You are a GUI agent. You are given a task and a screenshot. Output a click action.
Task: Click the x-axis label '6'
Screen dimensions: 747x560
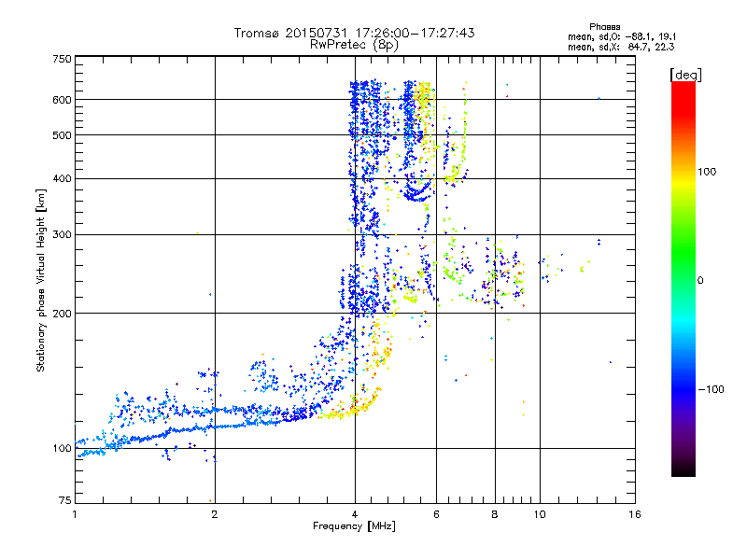click(x=436, y=514)
